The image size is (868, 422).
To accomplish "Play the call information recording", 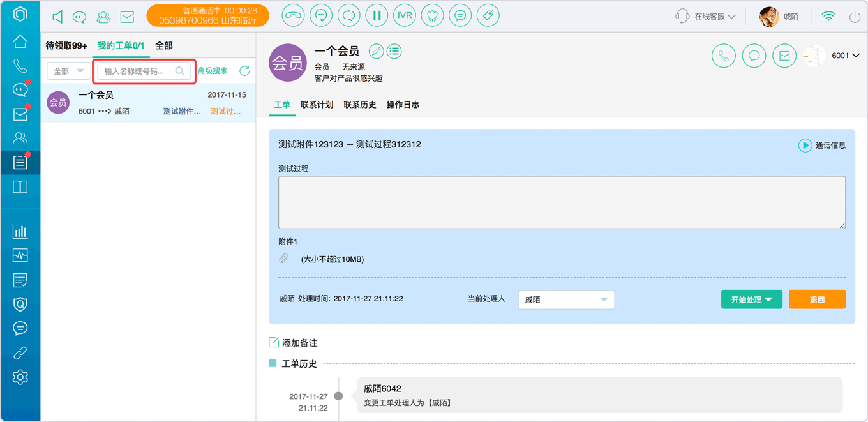I will click(x=805, y=146).
